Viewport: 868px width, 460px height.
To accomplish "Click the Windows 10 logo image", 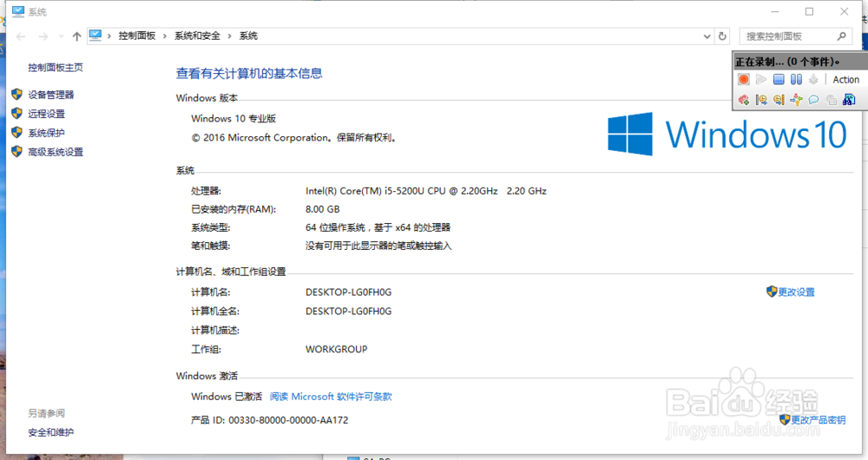I will pyautogui.click(x=727, y=134).
